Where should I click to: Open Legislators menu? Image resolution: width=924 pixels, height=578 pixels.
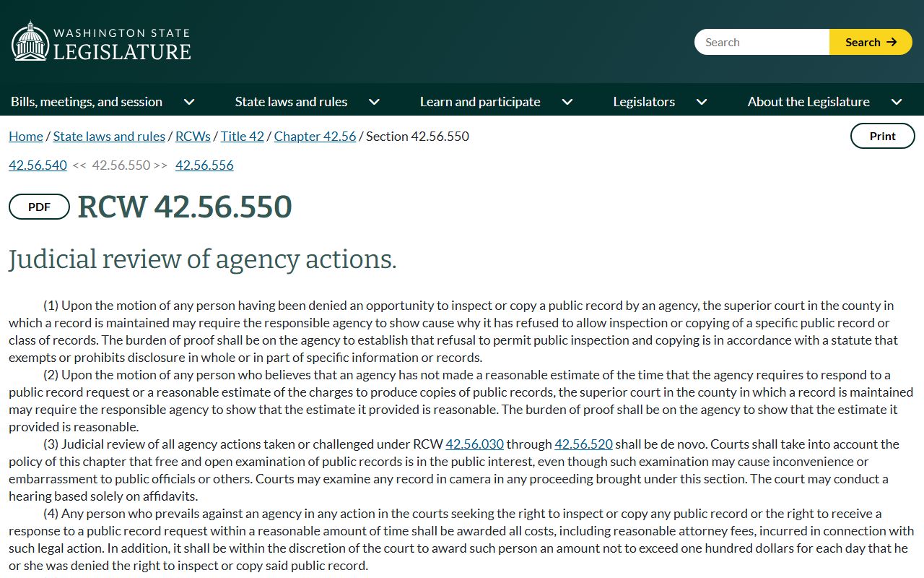[644, 102]
